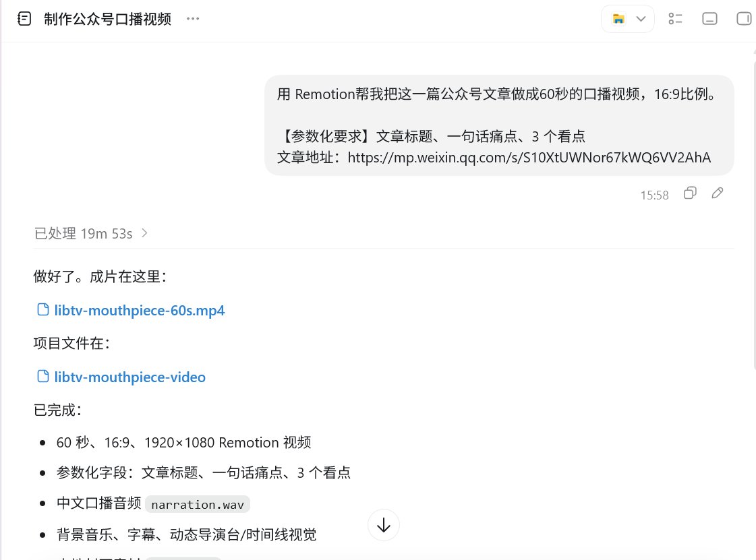Expand the 已处理 19m 53s details
This screenshot has width=756, height=560.
[x=90, y=234]
